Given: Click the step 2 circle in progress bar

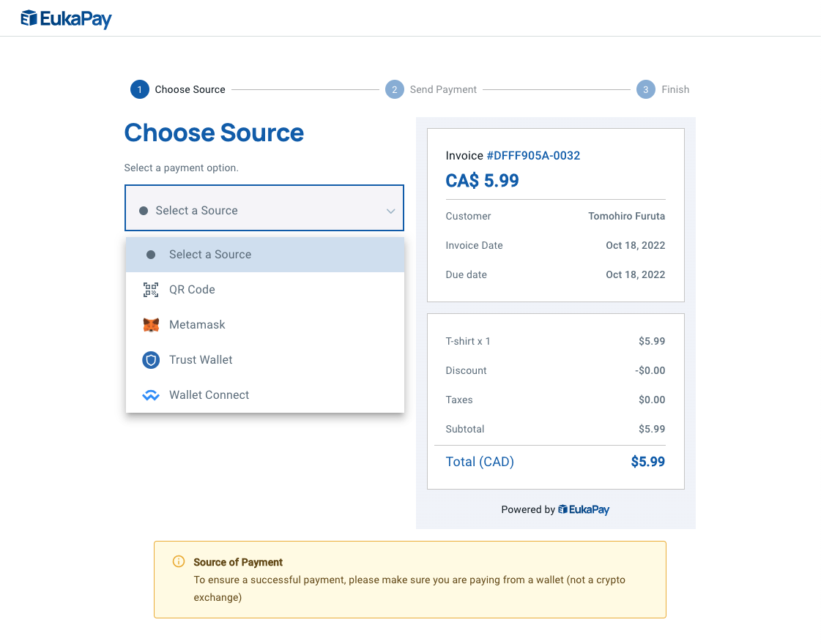Looking at the screenshot, I should click(x=395, y=89).
